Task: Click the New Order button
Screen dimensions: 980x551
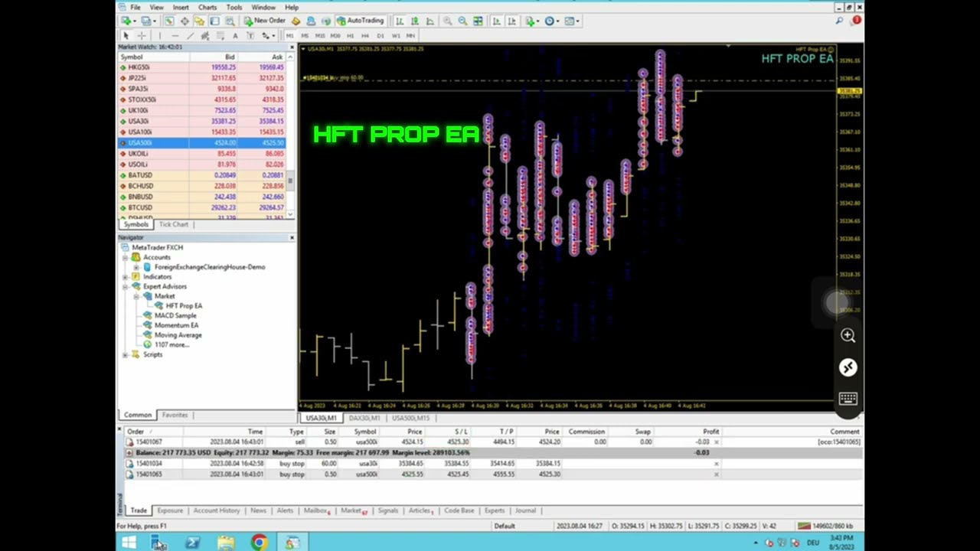Action: (x=265, y=21)
